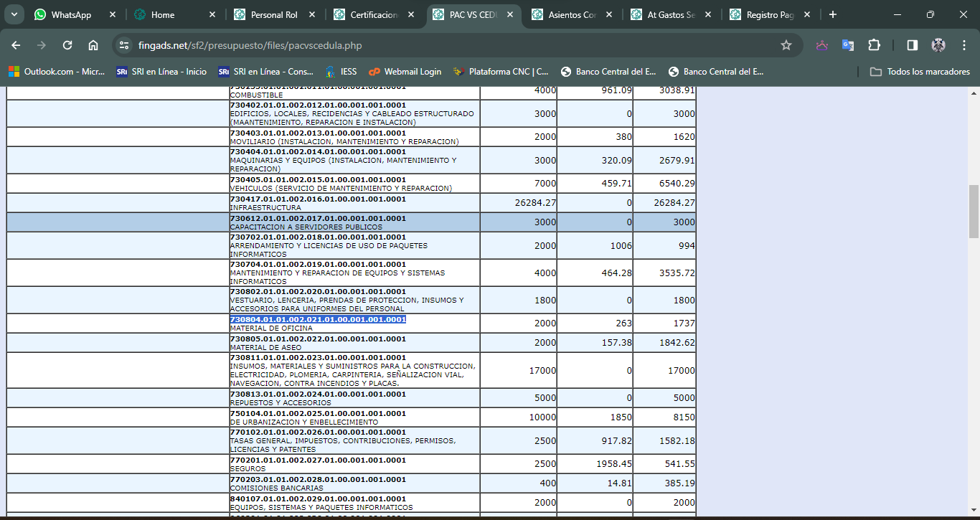The height and width of the screenshot is (520, 980).
Task: Open a new browser tab
Action: 832,14
